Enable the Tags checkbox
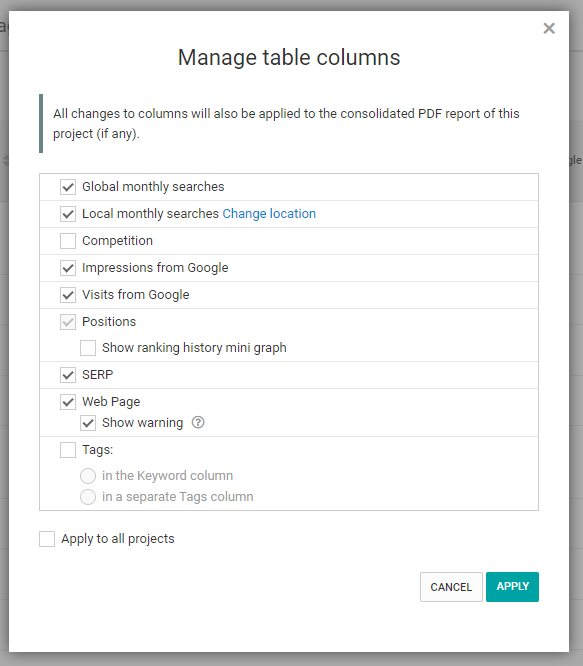Viewport: 583px width, 666px height. pyautogui.click(x=68, y=450)
